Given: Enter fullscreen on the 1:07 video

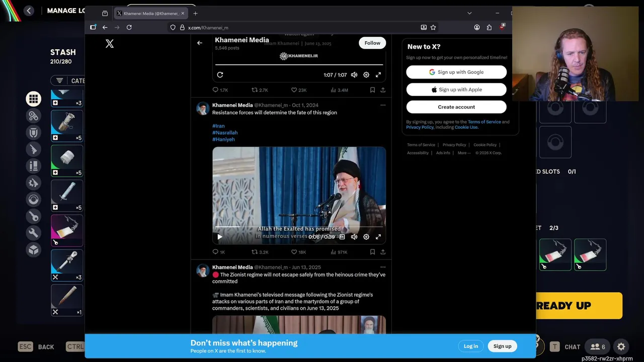Looking at the screenshot, I should tap(378, 75).
